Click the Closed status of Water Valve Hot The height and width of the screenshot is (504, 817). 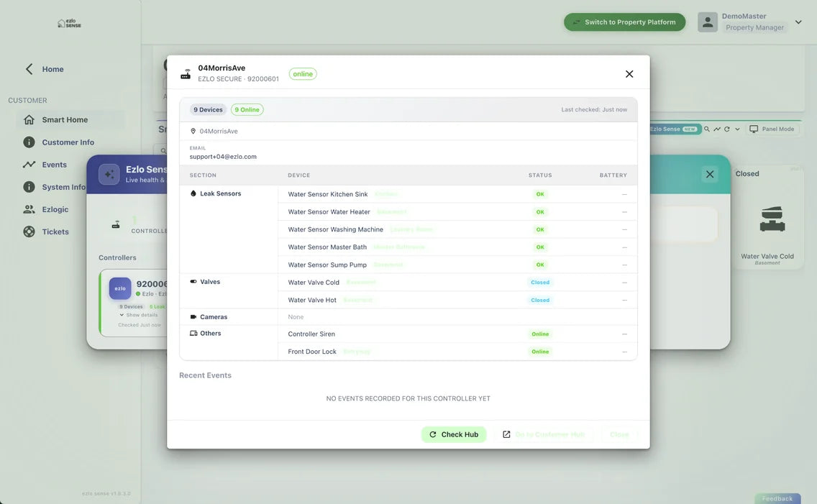540,301
